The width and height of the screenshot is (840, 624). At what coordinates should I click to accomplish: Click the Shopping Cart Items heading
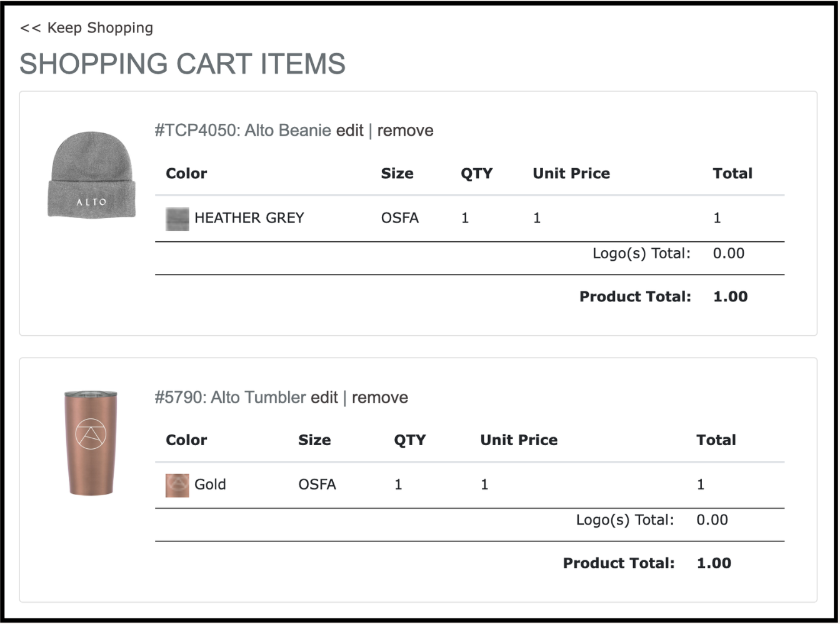click(182, 64)
